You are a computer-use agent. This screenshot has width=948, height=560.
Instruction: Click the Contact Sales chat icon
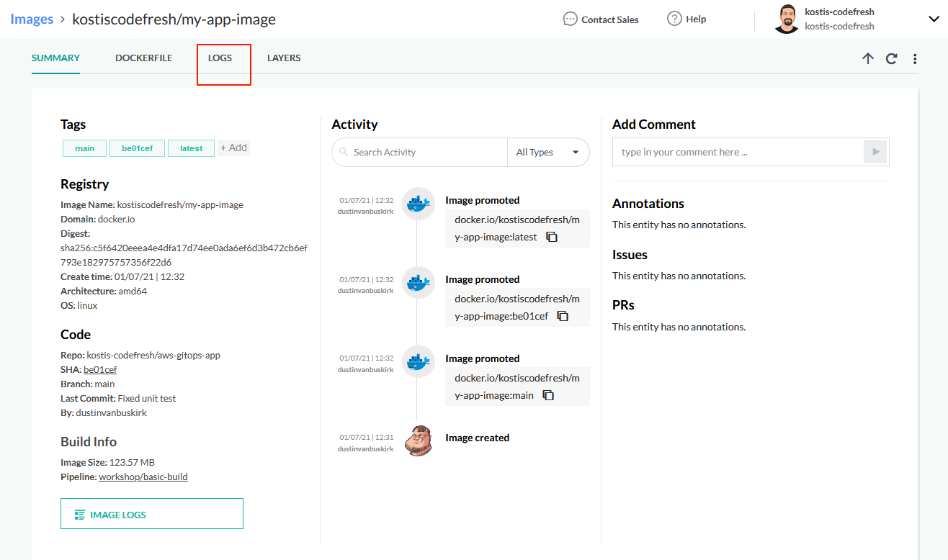[x=571, y=19]
